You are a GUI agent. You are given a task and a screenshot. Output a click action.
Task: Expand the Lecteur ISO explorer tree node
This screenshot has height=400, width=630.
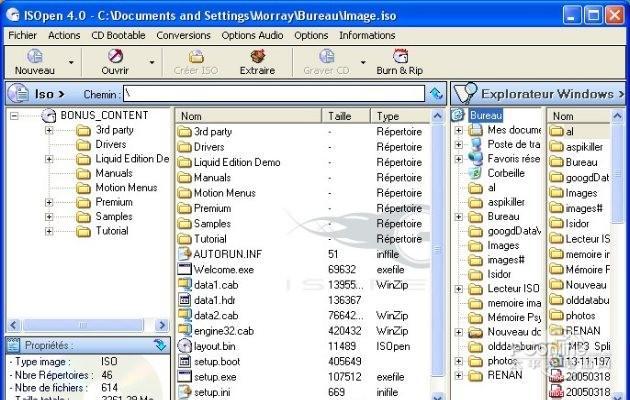458,289
